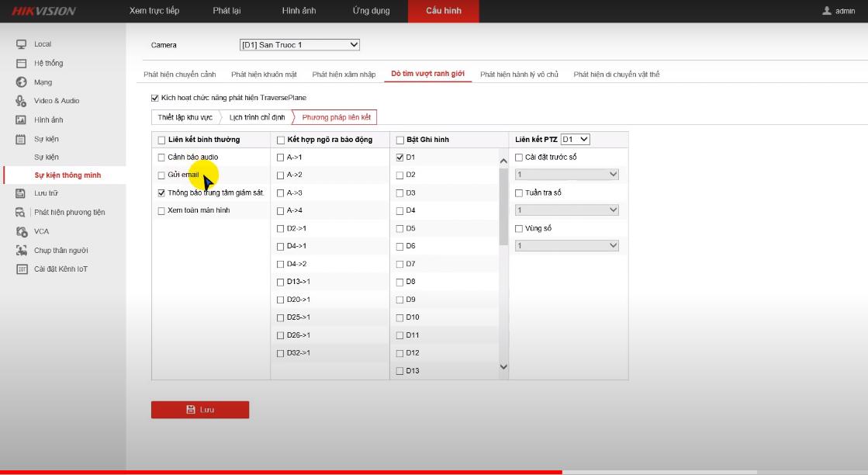
Task: Click the Local monitor icon in sidebar
Action: pos(21,44)
